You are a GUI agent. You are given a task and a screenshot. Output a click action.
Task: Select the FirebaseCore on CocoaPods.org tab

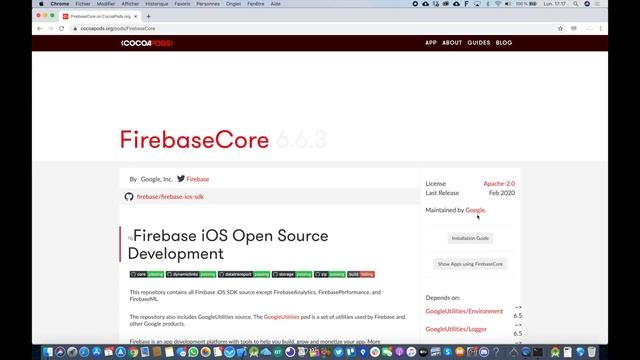click(100, 16)
